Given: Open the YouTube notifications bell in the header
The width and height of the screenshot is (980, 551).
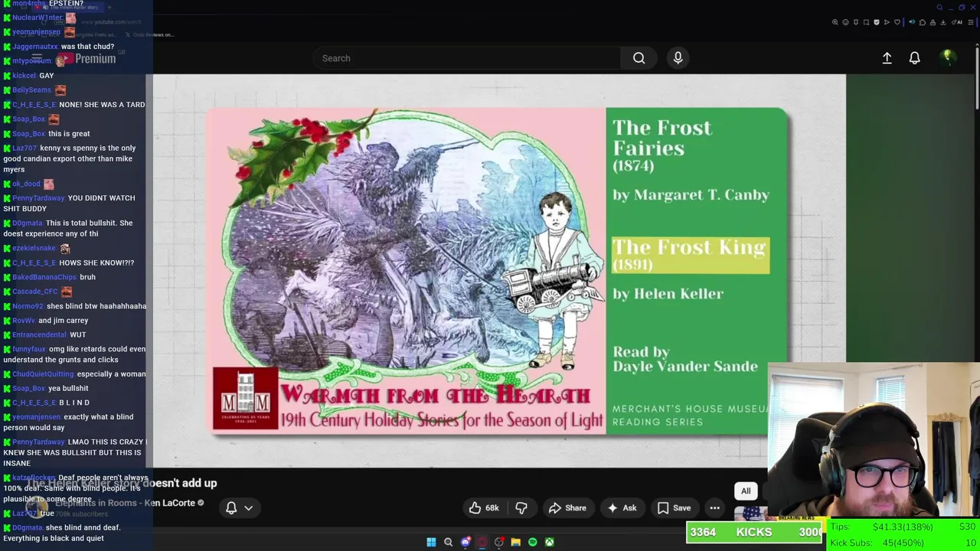Looking at the screenshot, I should pos(914,58).
